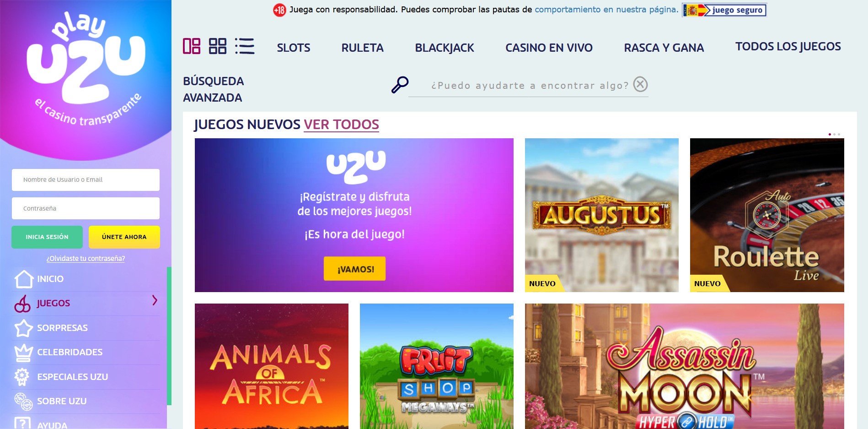Viewport: 868px width, 429px height.
Task: Clear the search field with X icon
Action: click(x=640, y=84)
